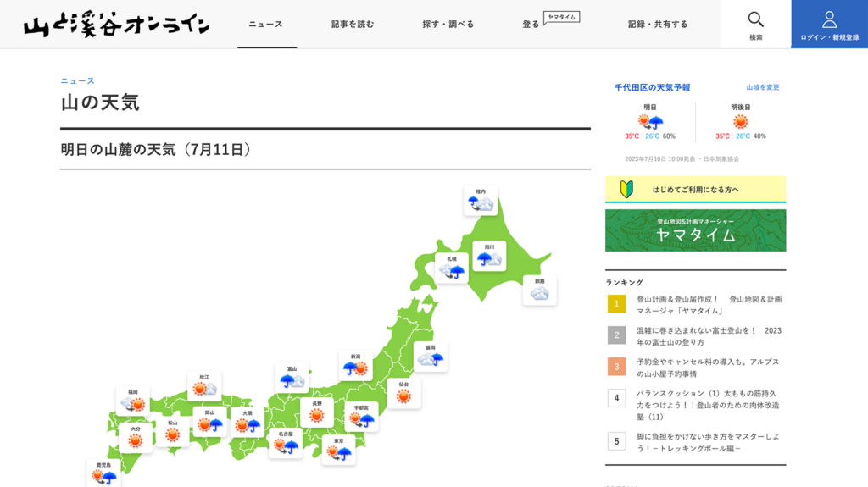This screenshot has width=868, height=487.
Task: Expand the 探す・調べる menu
Action: coord(448,25)
